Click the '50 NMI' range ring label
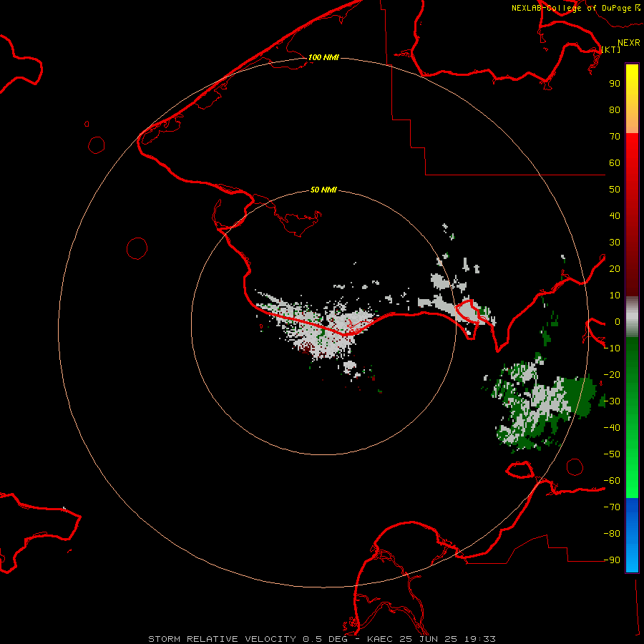This screenshot has width=644, height=644. 323,190
